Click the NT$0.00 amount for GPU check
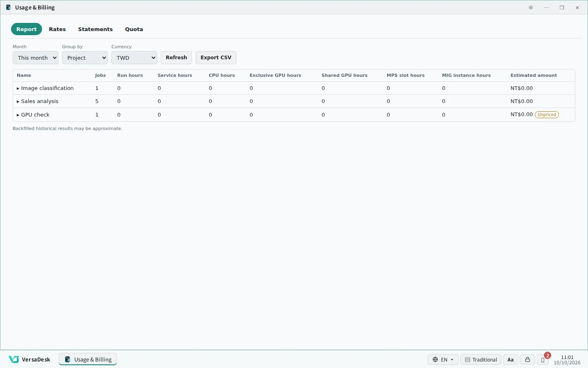Viewport: 588px width, 368px height. (x=521, y=114)
